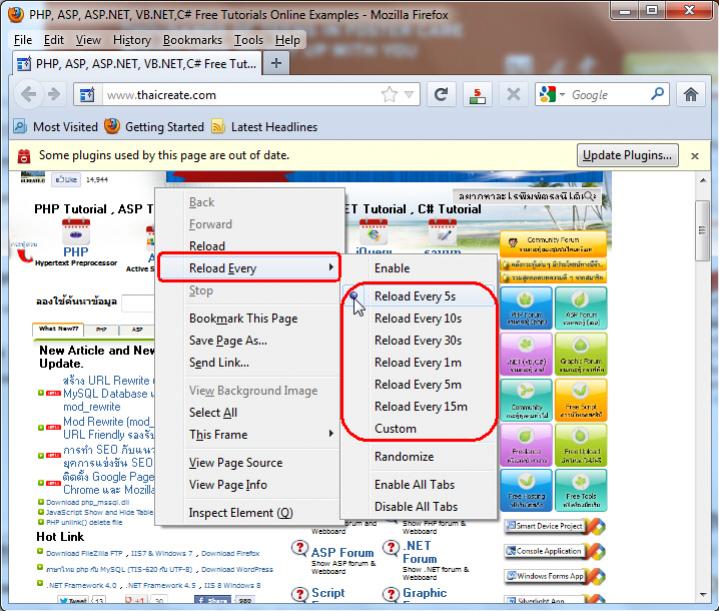Open URL history dropdown arrow
Viewport: 719px width, 611px height.
[x=409, y=95]
